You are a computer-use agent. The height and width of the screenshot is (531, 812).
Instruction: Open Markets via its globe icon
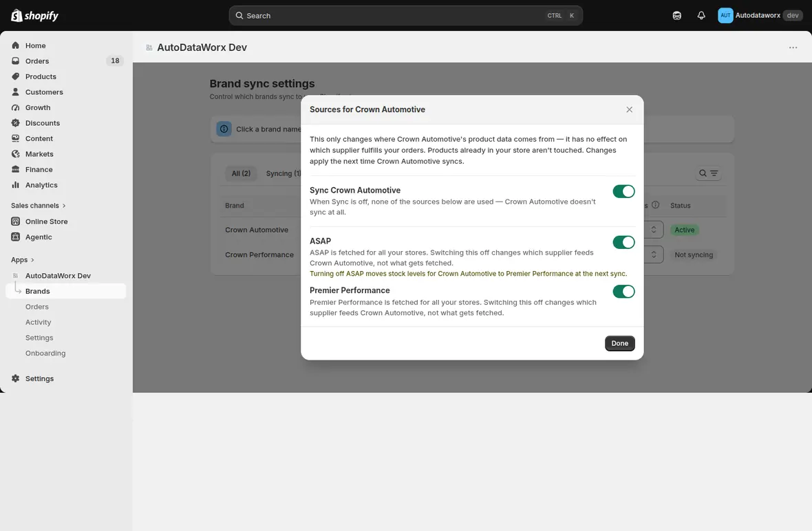(x=16, y=154)
